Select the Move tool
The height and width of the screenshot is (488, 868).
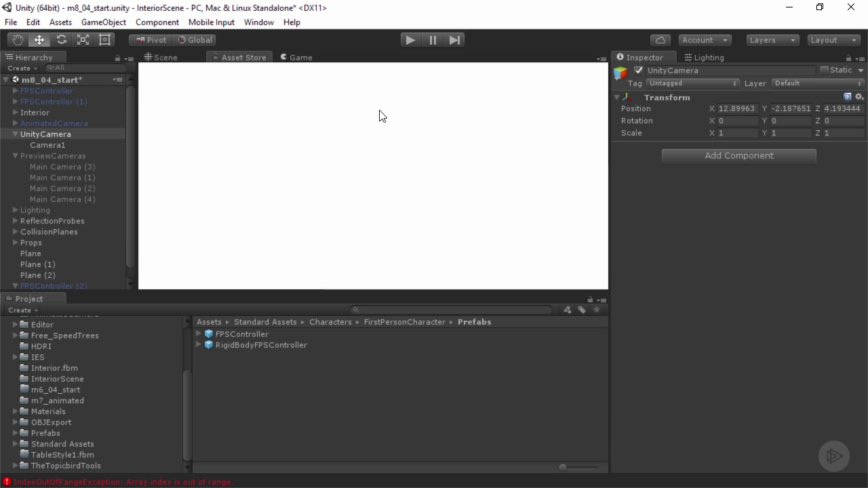pyautogui.click(x=39, y=40)
